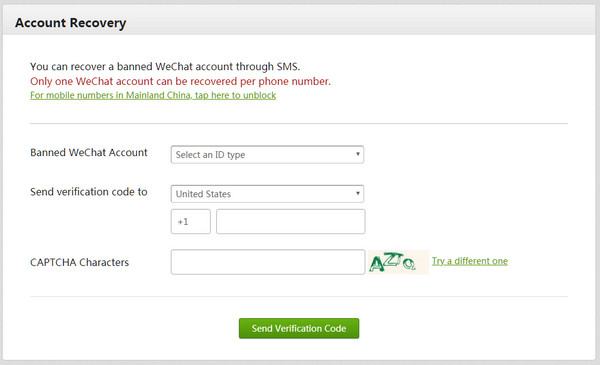Open the Select an ID type dropdown

point(267,155)
